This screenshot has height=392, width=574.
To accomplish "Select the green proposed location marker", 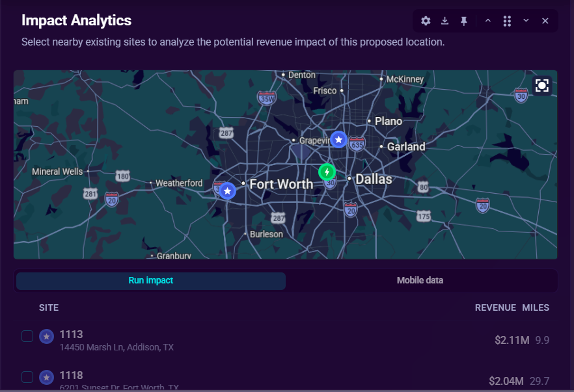I will [327, 172].
